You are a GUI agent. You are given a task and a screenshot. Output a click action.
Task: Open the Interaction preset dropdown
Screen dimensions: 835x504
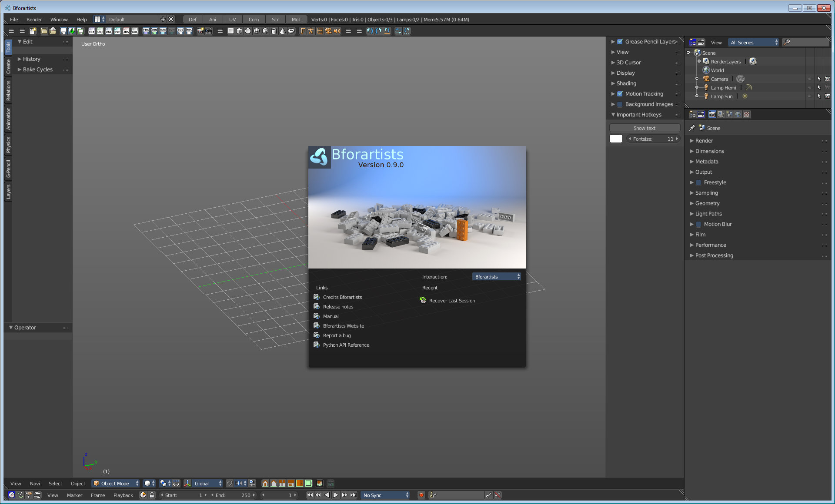(496, 277)
